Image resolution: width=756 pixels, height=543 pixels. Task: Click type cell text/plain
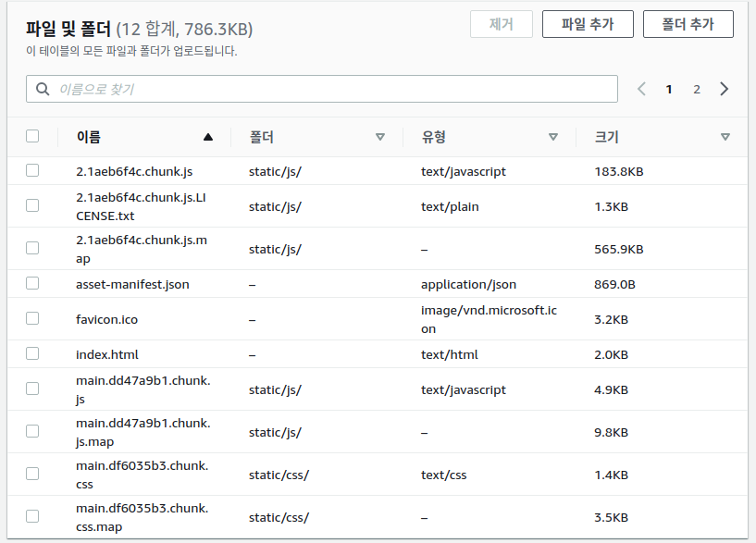coord(450,206)
